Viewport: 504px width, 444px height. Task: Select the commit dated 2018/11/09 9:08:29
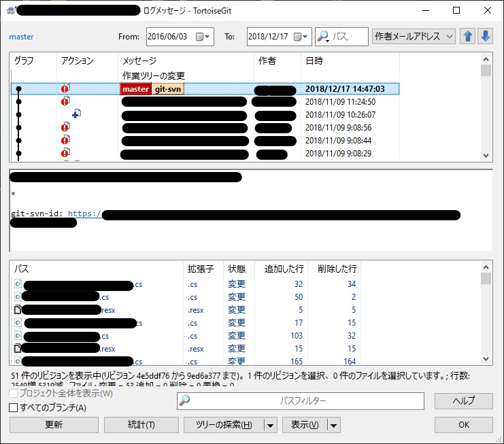205,153
